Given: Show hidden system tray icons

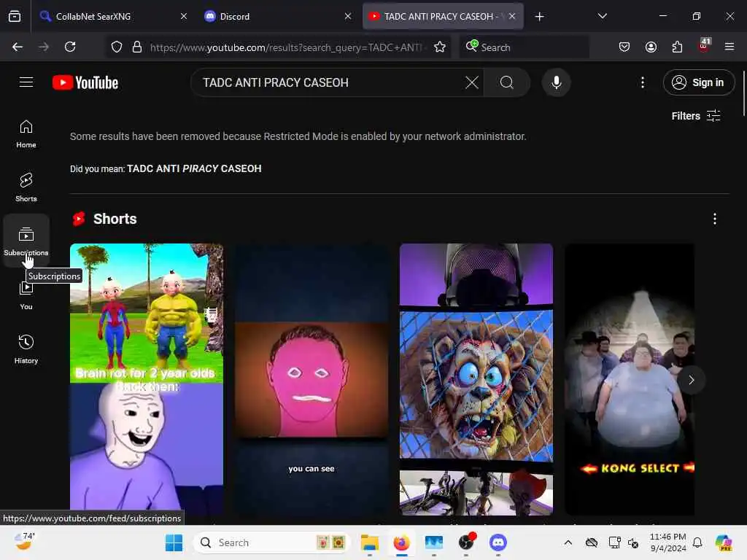Looking at the screenshot, I should pos(568,542).
